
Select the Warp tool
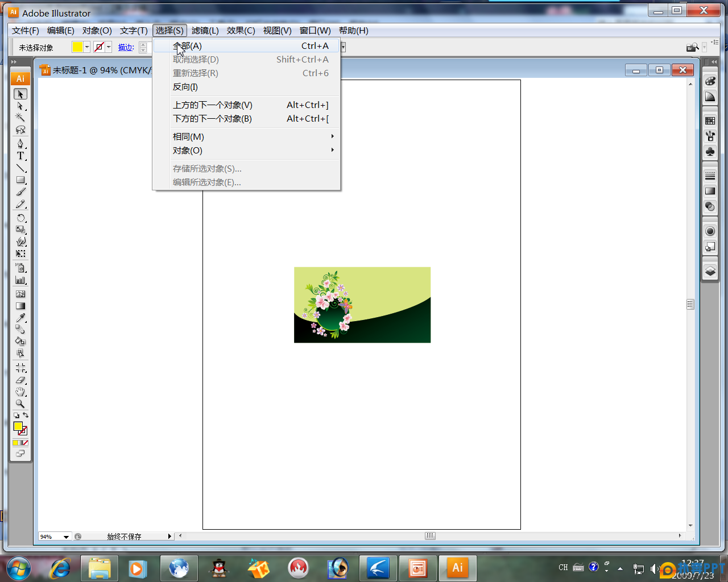(20, 242)
